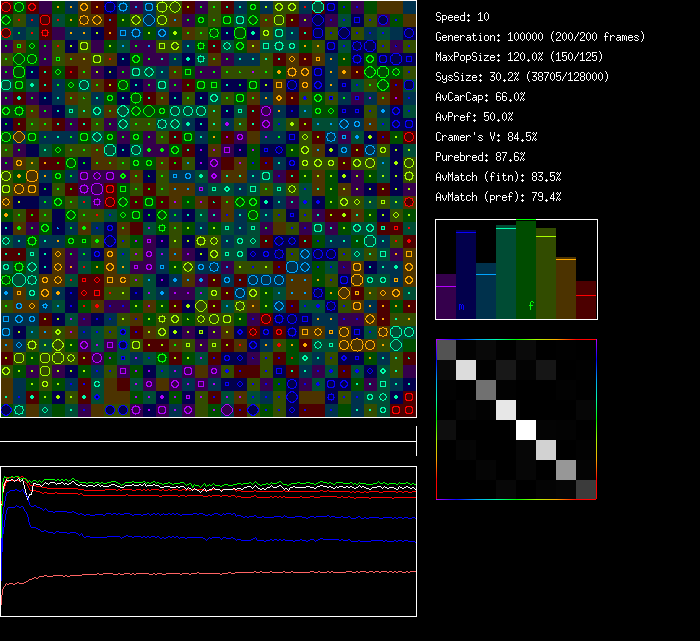
Task: Click the gray top-left cell of the matrix
Action: 446,349
